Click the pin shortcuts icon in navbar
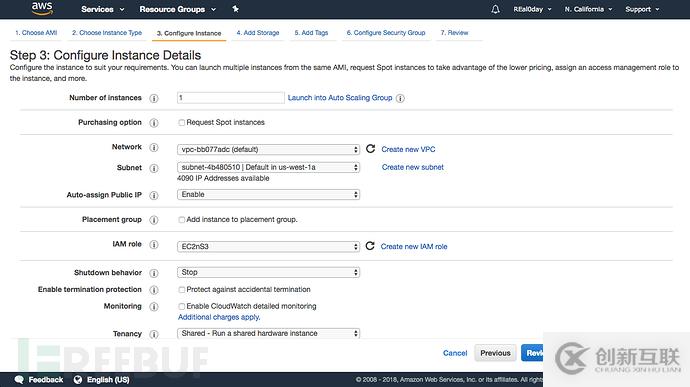The image size is (690, 387). [x=235, y=9]
